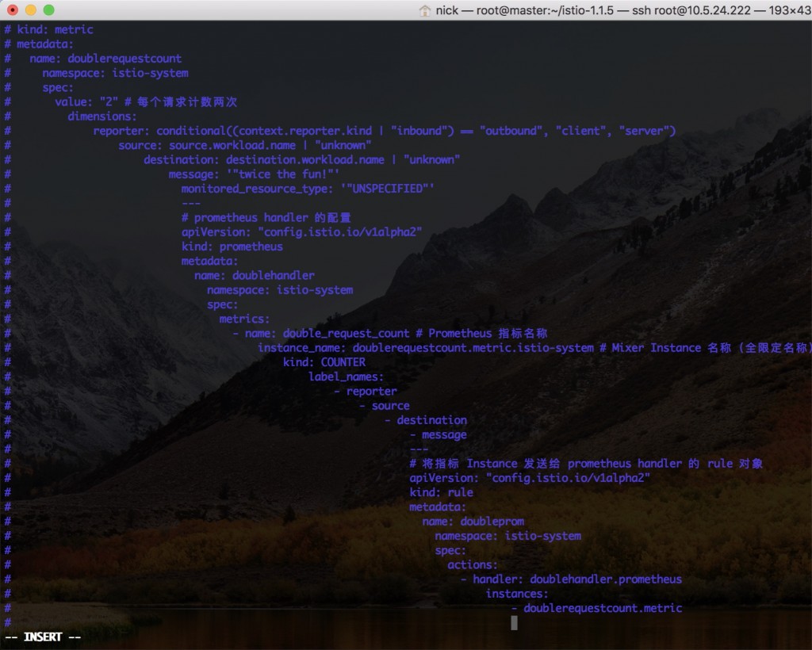
Task: Click 'name: doubleprom' line
Action: click(473, 522)
